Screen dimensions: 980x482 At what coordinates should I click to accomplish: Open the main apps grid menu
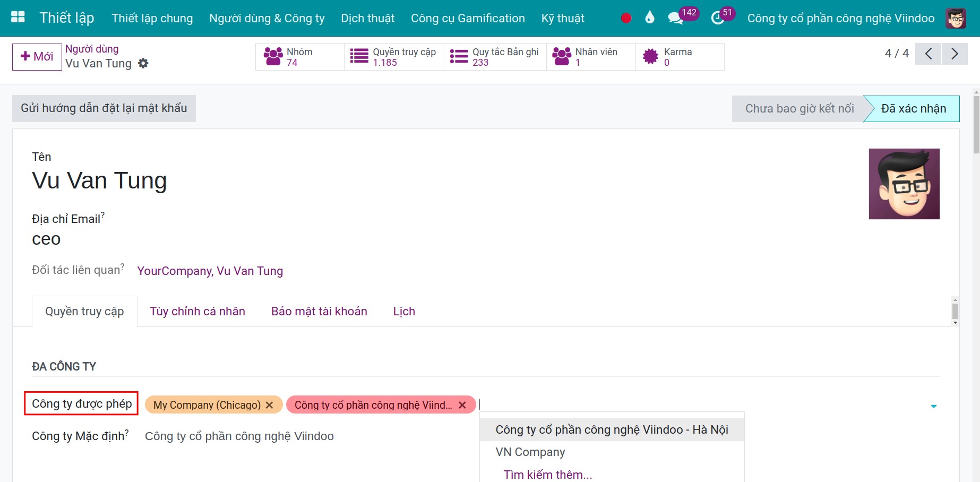pyautogui.click(x=18, y=18)
